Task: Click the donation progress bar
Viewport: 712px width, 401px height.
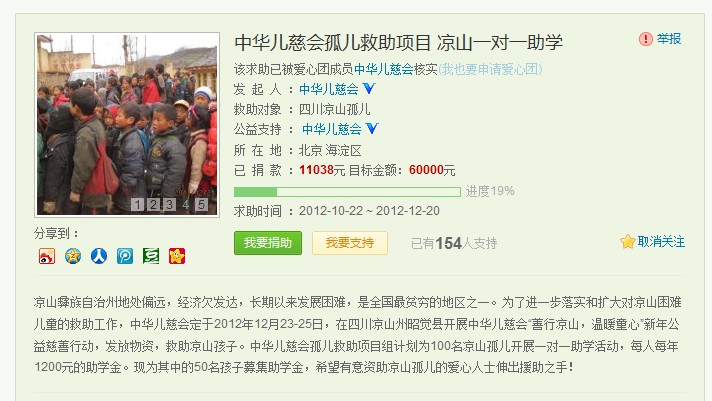Action: pyautogui.click(x=347, y=192)
